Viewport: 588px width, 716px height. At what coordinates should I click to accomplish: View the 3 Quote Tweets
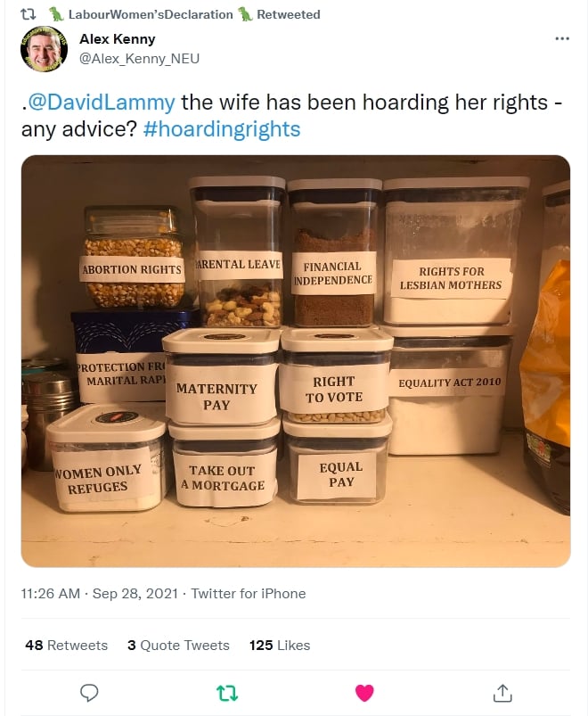(x=178, y=645)
